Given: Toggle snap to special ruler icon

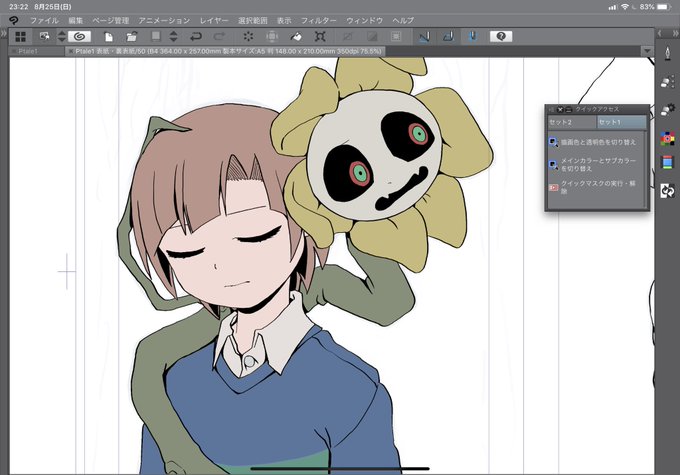Looking at the screenshot, I should (x=448, y=36).
